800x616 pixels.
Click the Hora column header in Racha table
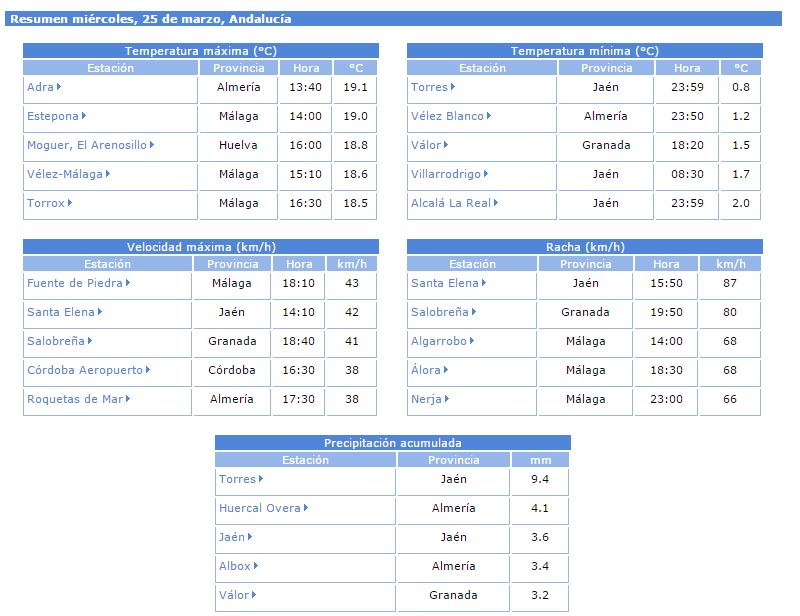coord(666,264)
